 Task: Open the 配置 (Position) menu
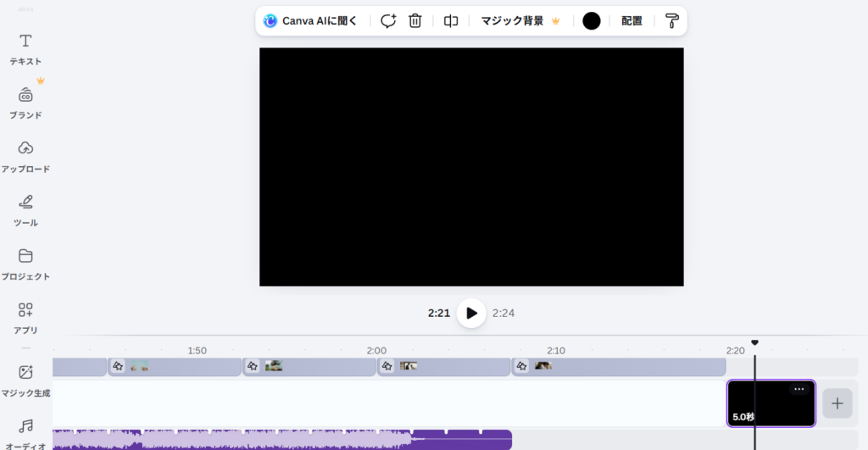point(632,21)
